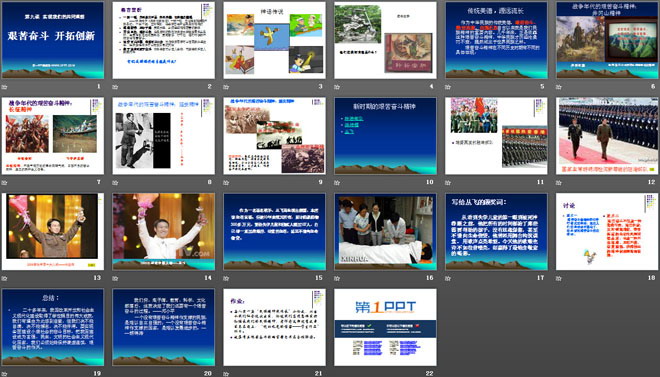
Task: Select the 讨论 discussion slide 18
Action: point(607,231)
